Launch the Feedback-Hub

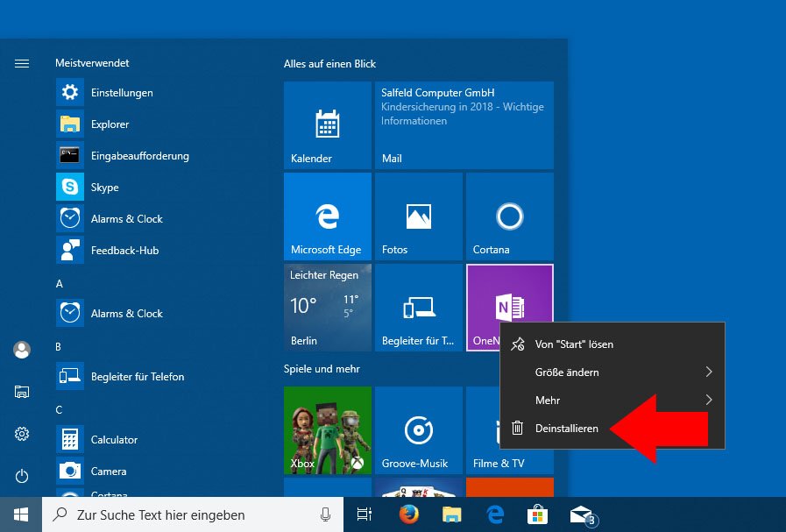tap(123, 250)
